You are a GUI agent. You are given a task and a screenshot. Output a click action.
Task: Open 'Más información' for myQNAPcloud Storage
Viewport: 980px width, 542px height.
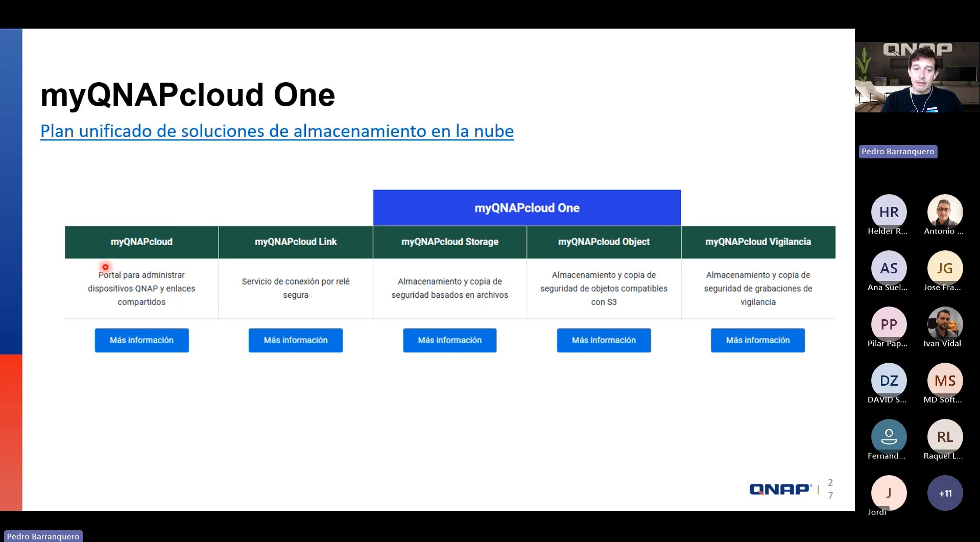click(449, 340)
